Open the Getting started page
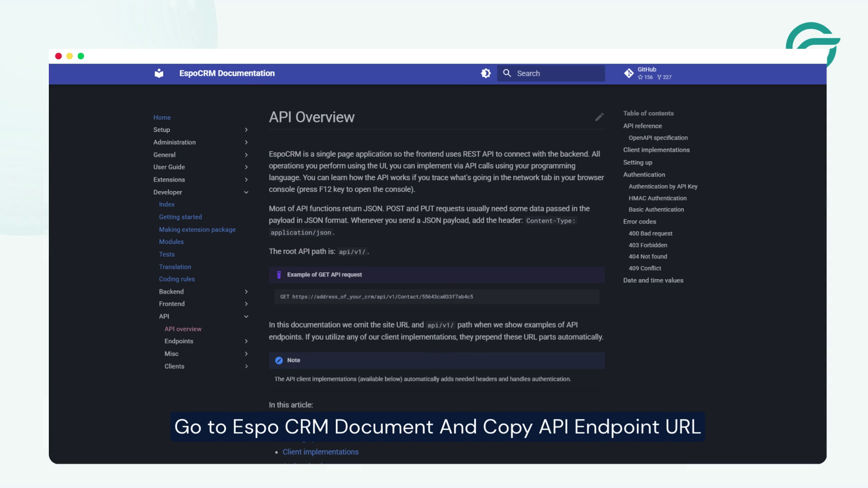Screen dimensions: 868x488 180,217
